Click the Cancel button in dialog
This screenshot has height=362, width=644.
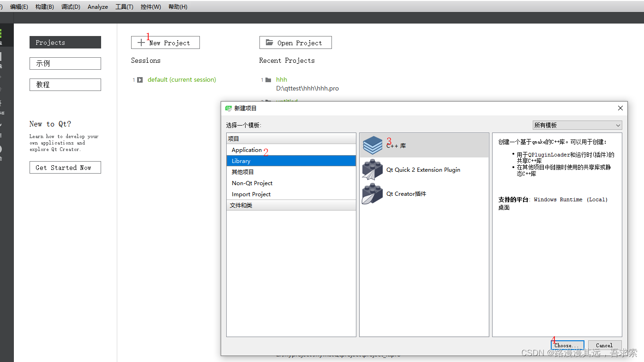click(604, 345)
